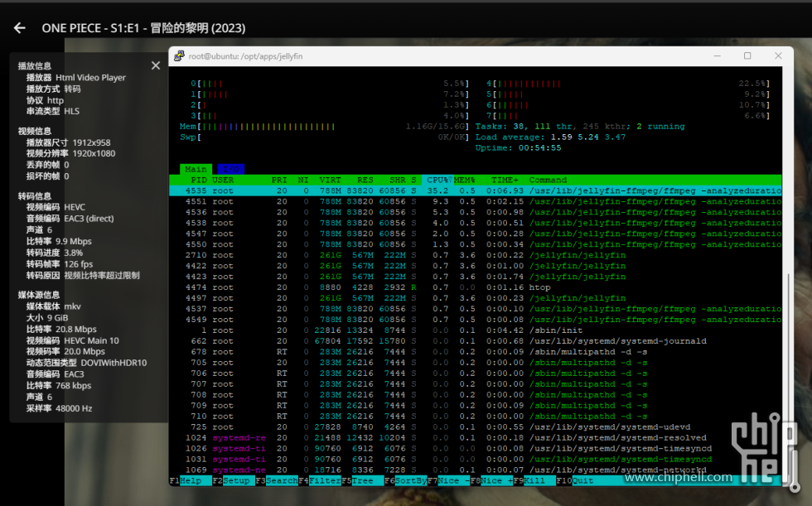
Task: Switch to the htop Main tab
Action: [196, 169]
